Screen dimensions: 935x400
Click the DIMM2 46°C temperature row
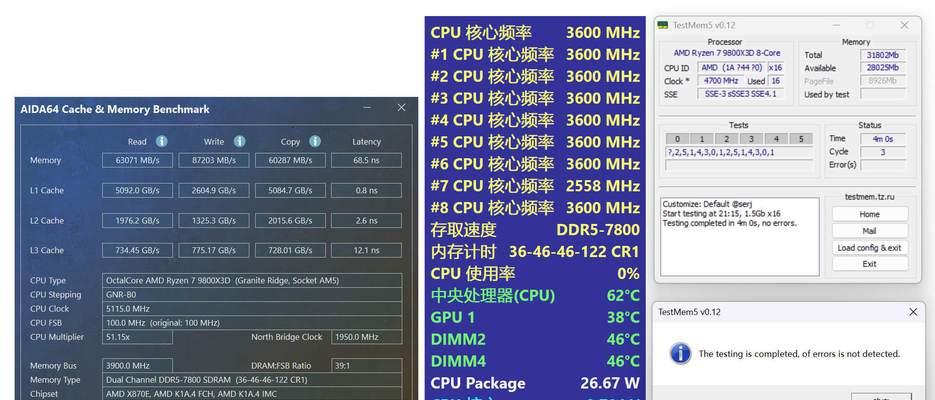(x=535, y=339)
